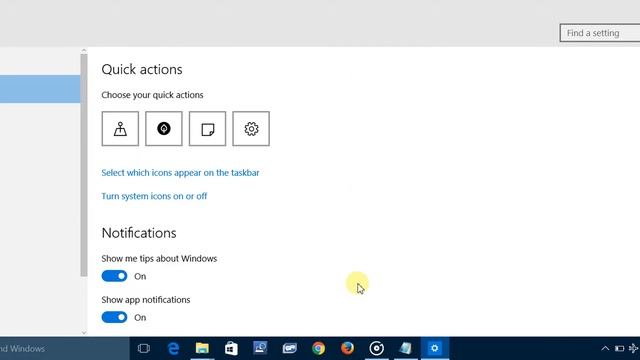Launch Google Chrome from the taskbar

pyautogui.click(x=318, y=349)
